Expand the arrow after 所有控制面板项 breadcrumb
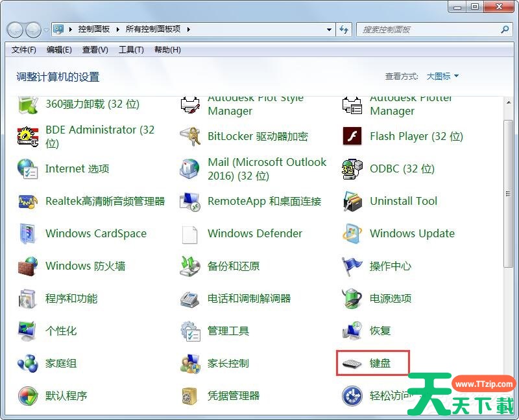Image resolution: width=519 pixels, height=420 pixels. (189, 29)
